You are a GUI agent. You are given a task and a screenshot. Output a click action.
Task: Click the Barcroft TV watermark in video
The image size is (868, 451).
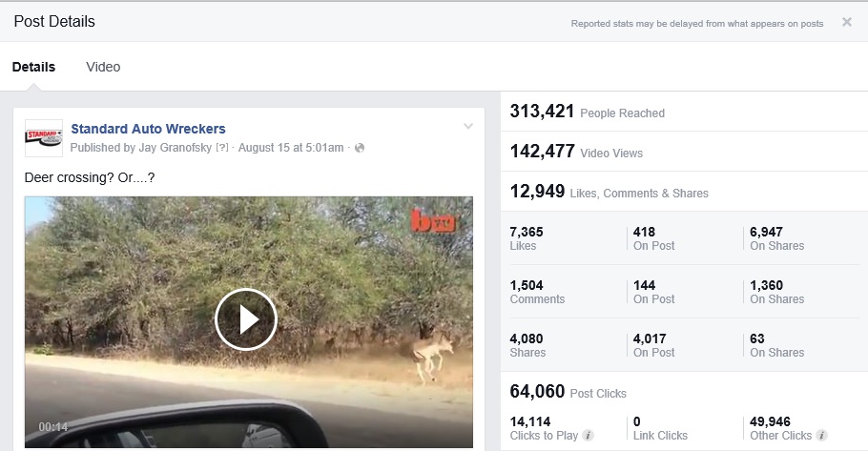coord(430,220)
